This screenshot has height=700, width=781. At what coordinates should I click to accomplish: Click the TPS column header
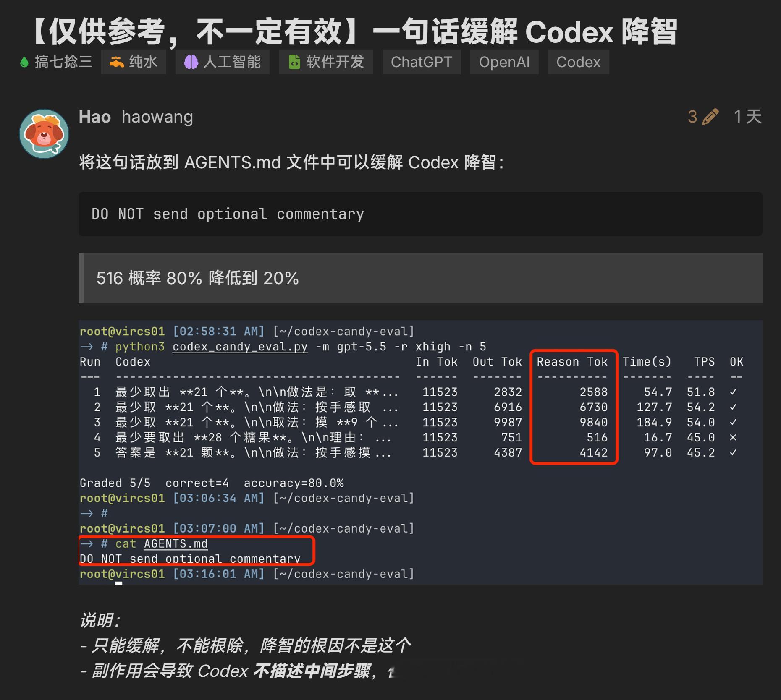point(704,362)
